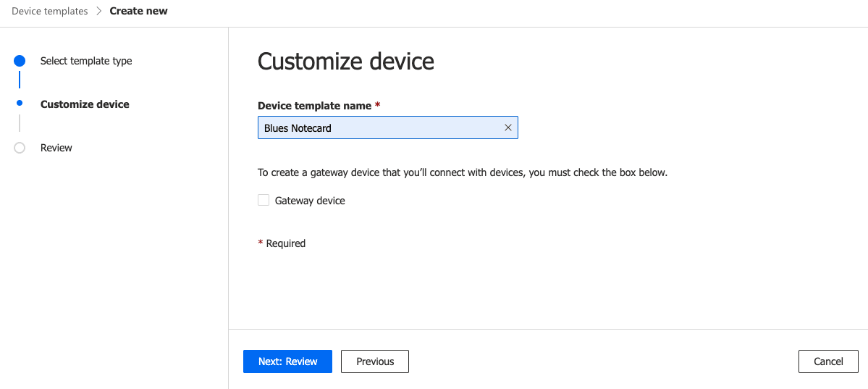Open Device templates breadcrumb link
This screenshot has width=868, height=389.
tap(50, 11)
